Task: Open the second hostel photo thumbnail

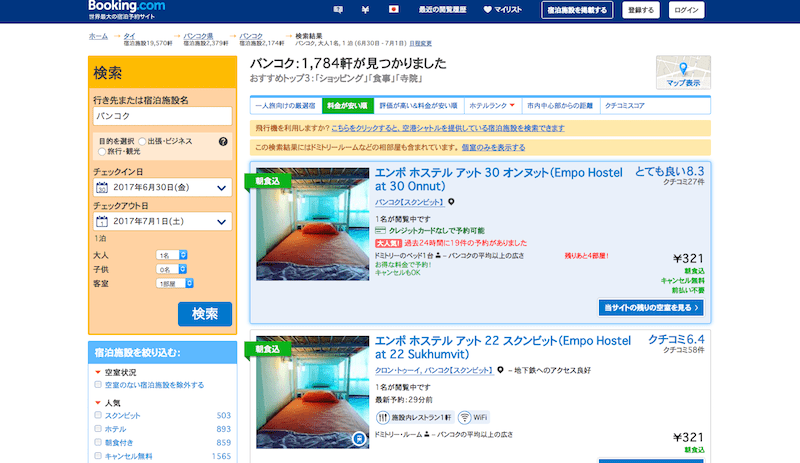Action: coord(312,392)
